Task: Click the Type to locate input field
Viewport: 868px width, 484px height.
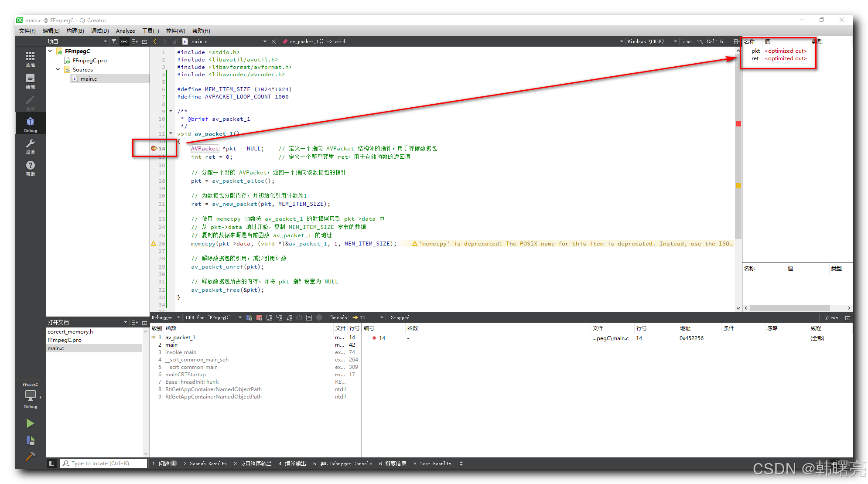Action: click(x=105, y=464)
